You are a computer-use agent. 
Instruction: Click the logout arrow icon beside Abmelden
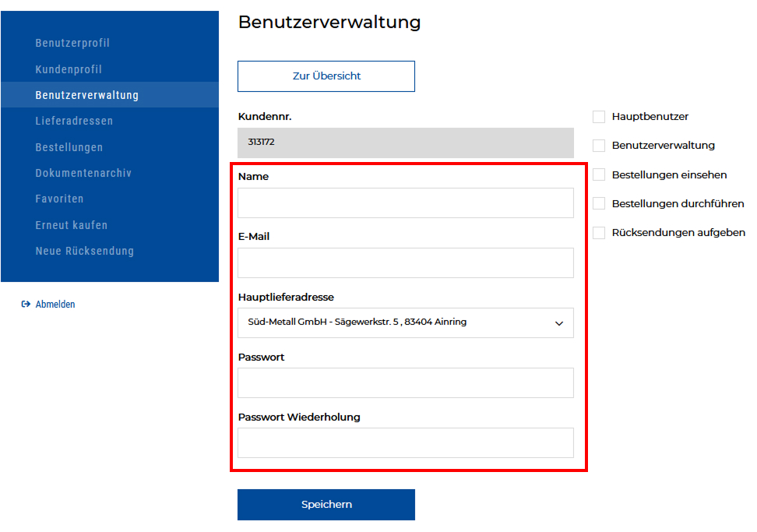pos(26,305)
